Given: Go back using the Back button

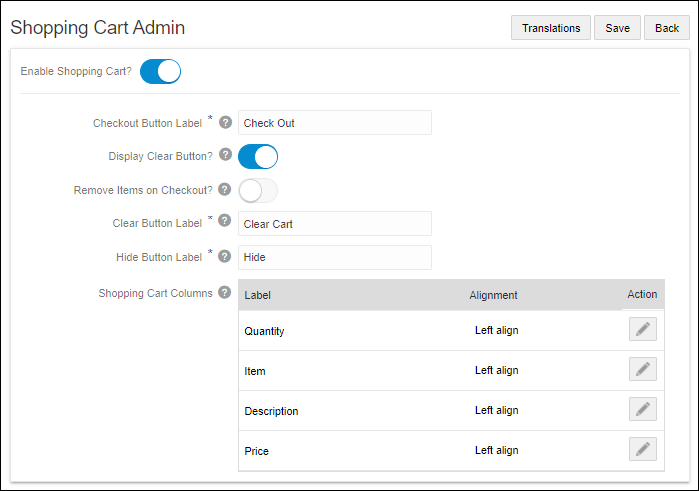Looking at the screenshot, I should click(x=667, y=28).
